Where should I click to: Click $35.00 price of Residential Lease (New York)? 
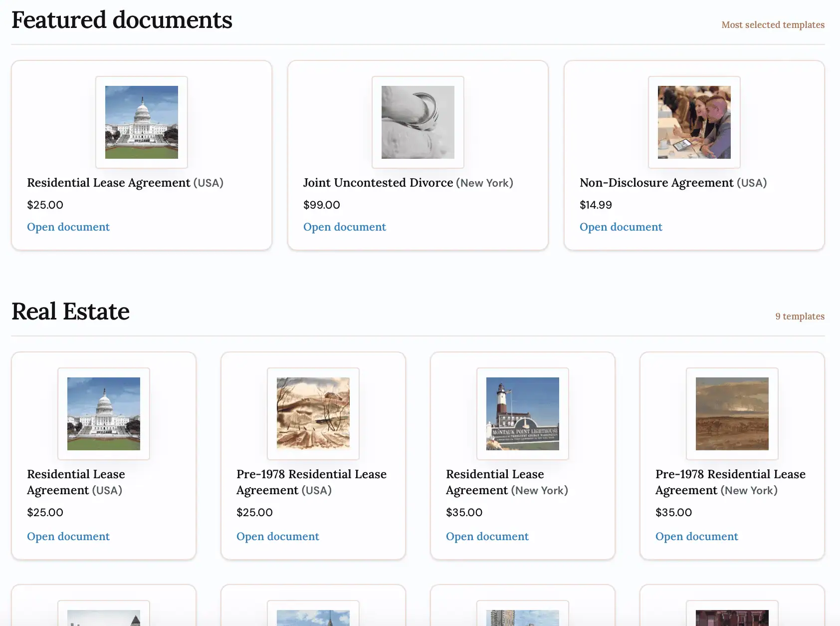[464, 513]
